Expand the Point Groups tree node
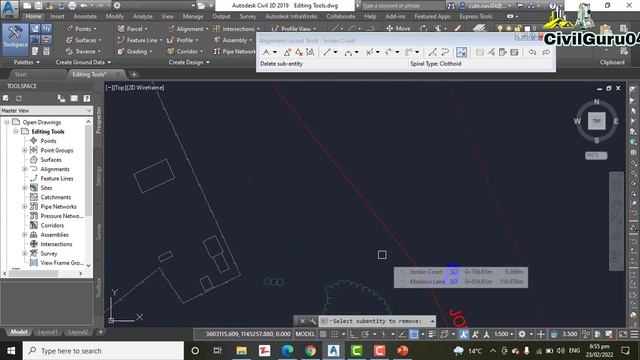The width and height of the screenshot is (640, 360). 24,150
